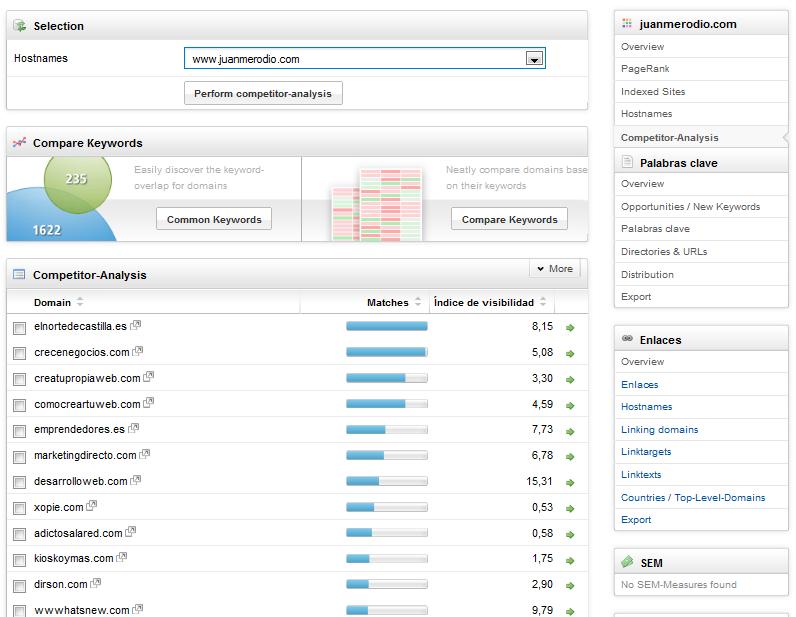The width and height of the screenshot is (796, 617).
Task: Tick the xopie.com checkbox
Action: [19, 508]
